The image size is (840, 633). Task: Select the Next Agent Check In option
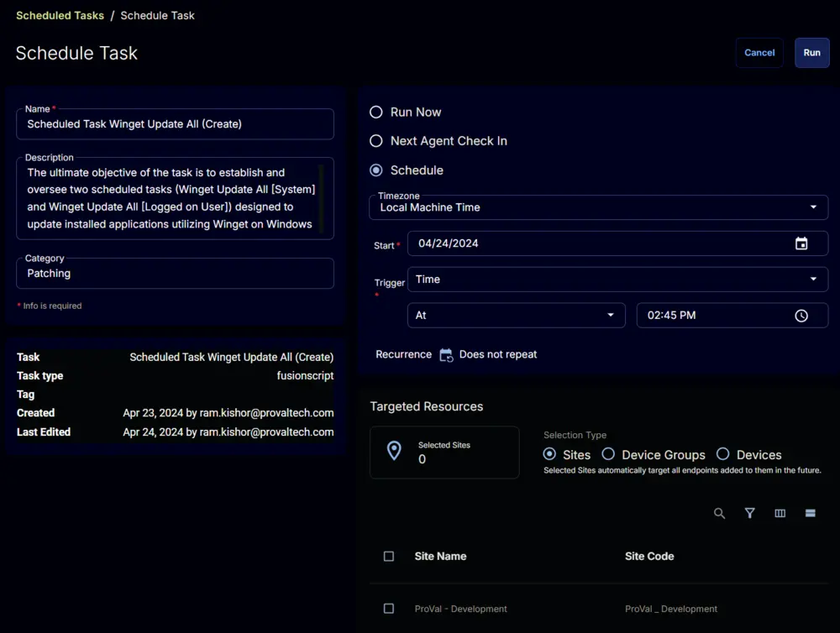click(x=376, y=141)
